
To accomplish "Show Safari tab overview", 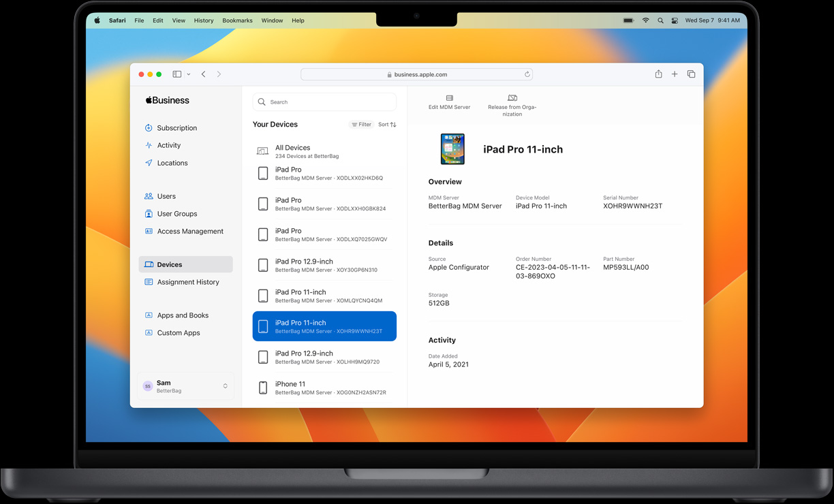I will pyautogui.click(x=691, y=74).
